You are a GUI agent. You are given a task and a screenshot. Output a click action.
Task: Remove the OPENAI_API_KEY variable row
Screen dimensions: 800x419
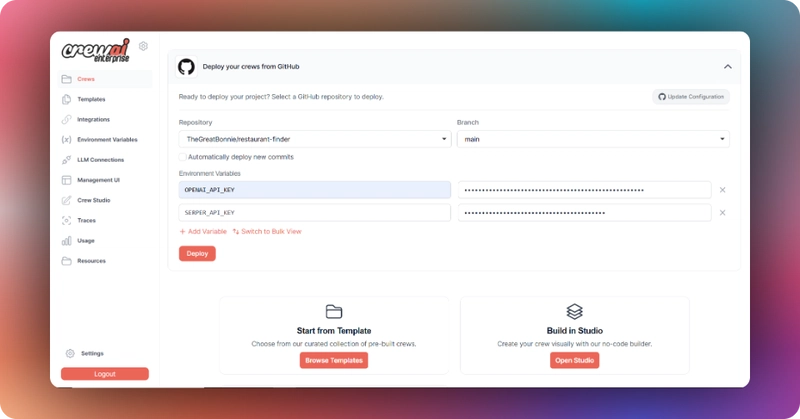722,190
